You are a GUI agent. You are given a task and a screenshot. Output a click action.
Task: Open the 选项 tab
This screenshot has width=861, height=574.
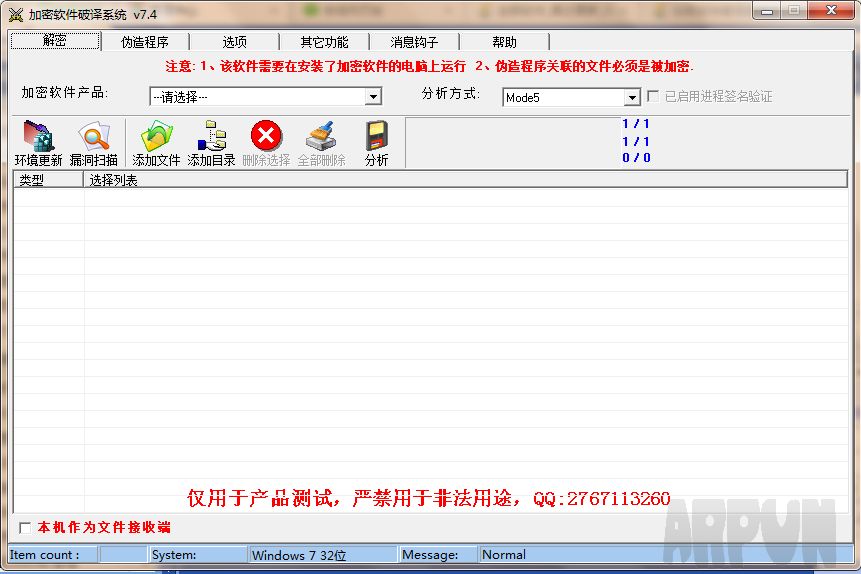(234, 42)
